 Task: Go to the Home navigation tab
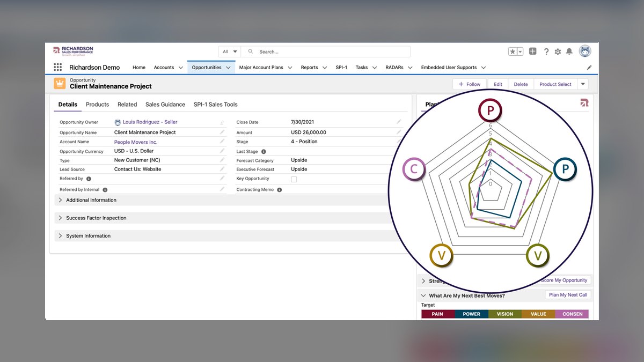pos(139,68)
